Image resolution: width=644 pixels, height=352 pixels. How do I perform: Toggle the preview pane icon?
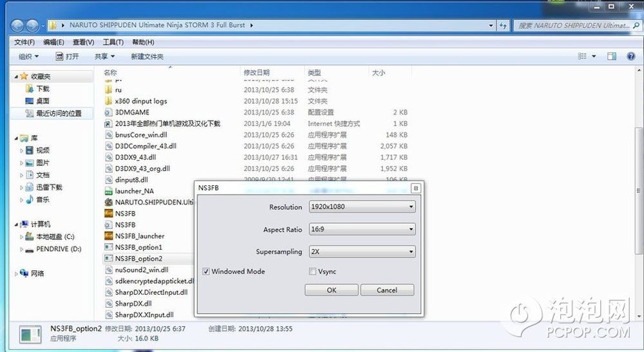point(612,56)
